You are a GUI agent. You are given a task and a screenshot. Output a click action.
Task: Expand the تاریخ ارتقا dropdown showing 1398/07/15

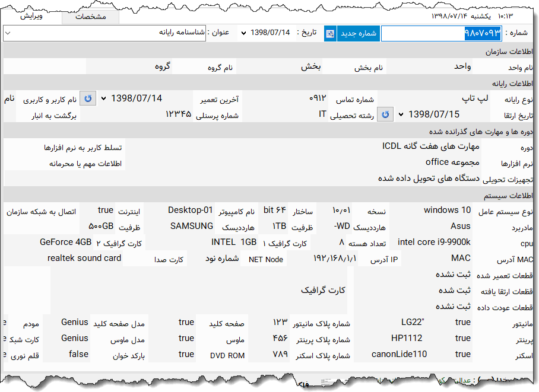[401, 114]
